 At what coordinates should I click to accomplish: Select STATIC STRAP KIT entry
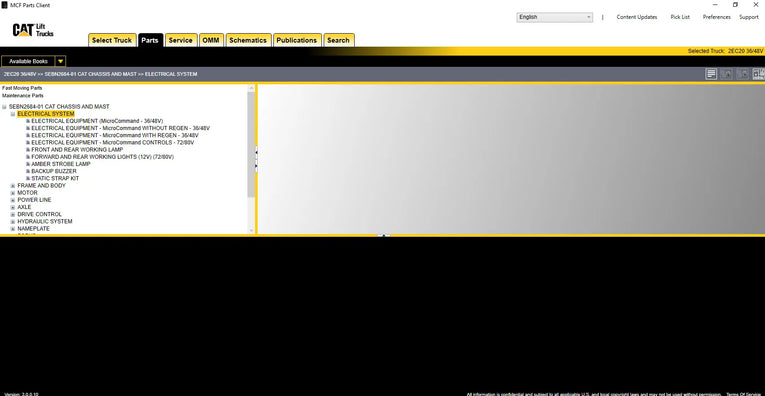pyautogui.click(x=55, y=178)
